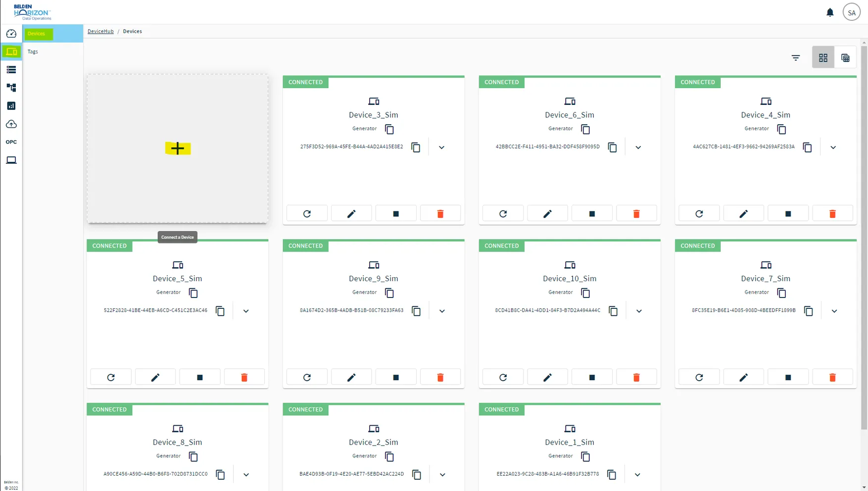
Task: Click the CONNECTED badge on Device_7_Sim
Action: 697,246
